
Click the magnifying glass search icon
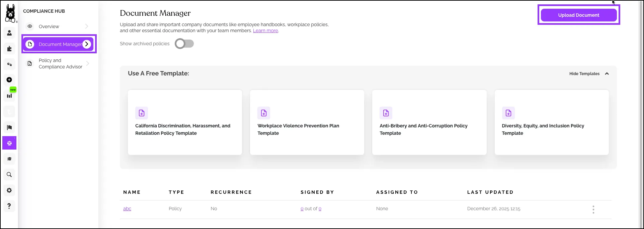(x=9, y=175)
